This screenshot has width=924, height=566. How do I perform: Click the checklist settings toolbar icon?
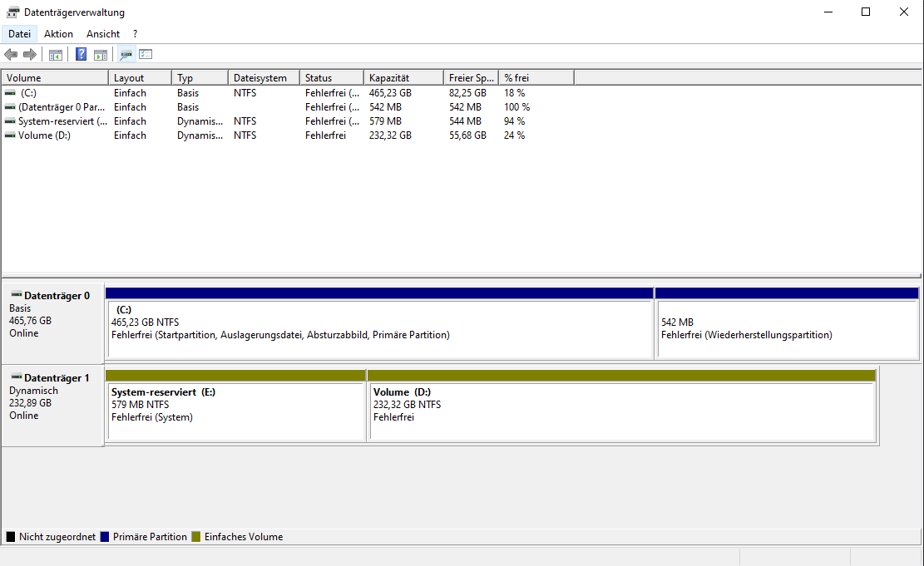pos(146,55)
